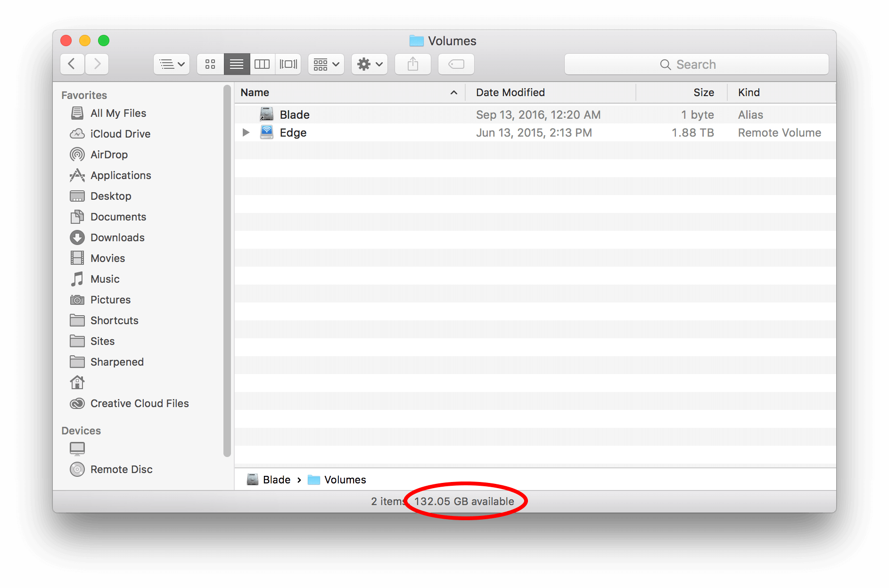Open Pictures in sidebar

tap(100, 300)
